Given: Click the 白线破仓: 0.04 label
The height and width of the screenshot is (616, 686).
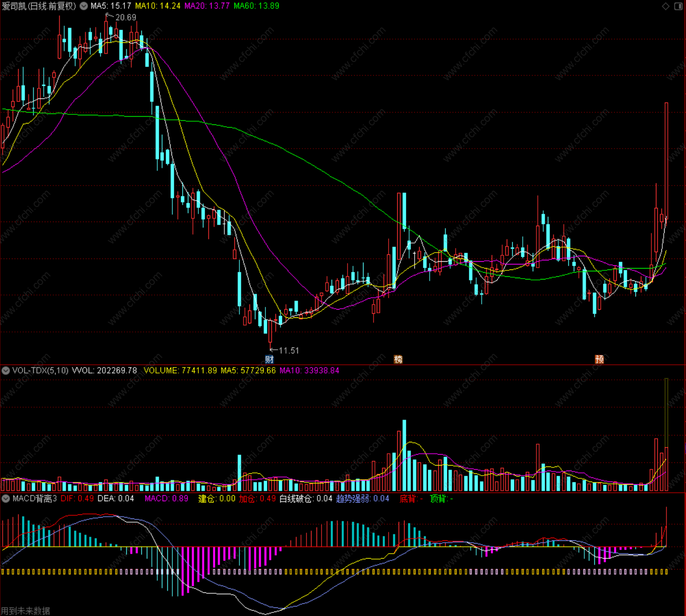Looking at the screenshot, I should 306,499.
